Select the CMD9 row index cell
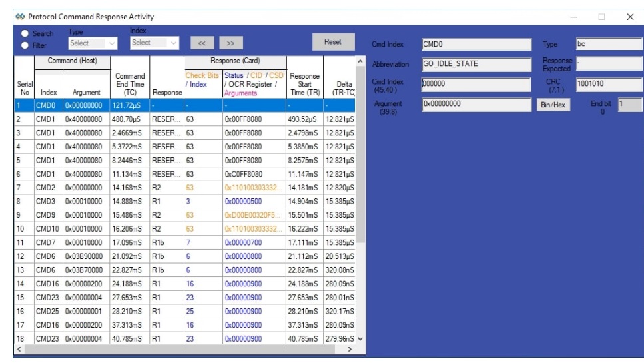Image resolution: width=644 pixels, height=363 pixels. (49, 215)
